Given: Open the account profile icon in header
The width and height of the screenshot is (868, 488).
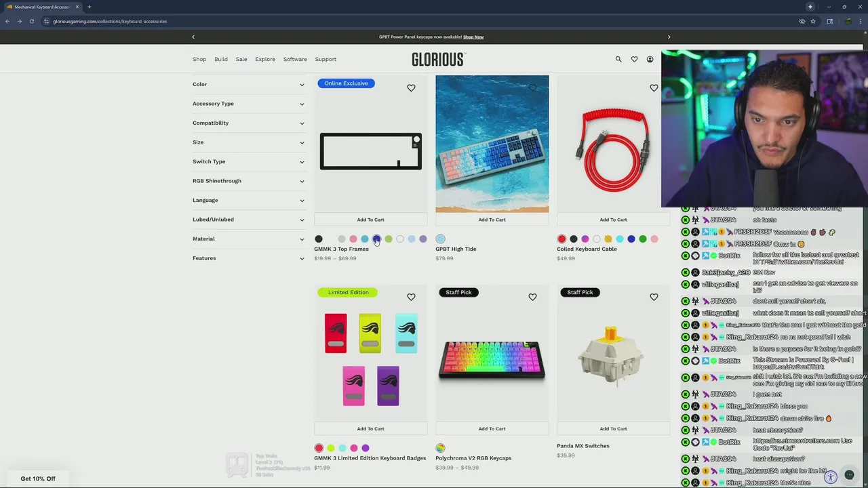Looking at the screenshot, I should point(650,59).
